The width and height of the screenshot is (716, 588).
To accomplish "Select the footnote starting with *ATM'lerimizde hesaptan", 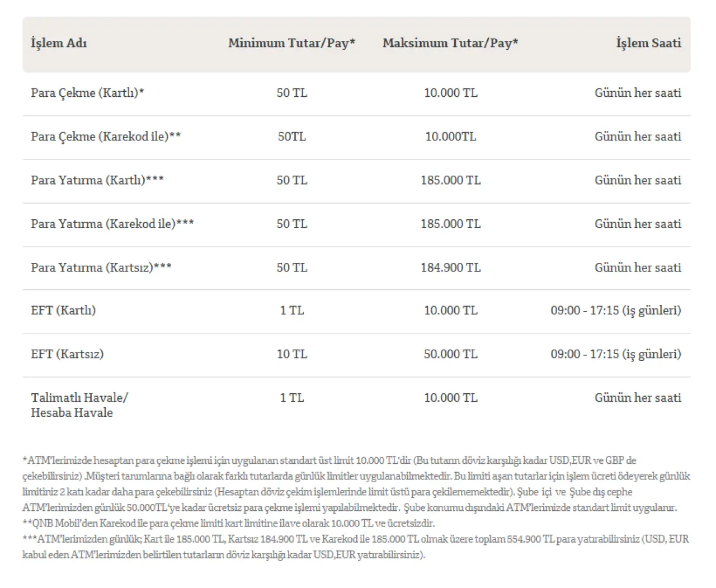I will 356,484.
